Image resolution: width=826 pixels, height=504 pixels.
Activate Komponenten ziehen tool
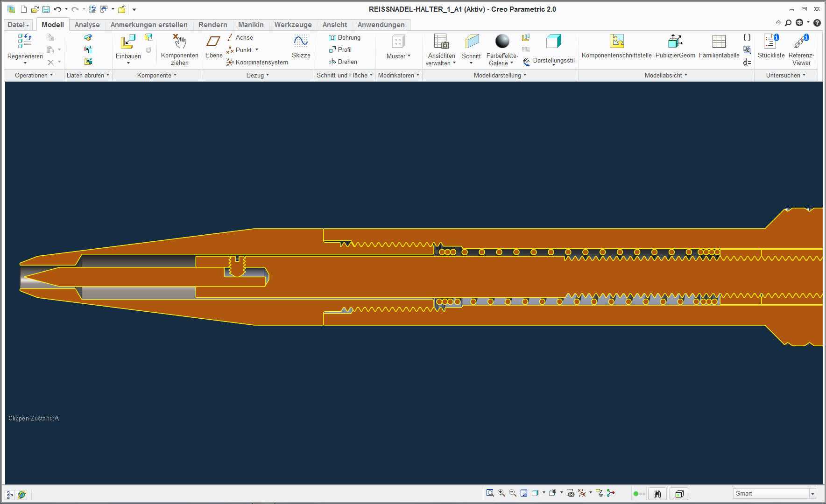click(x=179, y=42)
